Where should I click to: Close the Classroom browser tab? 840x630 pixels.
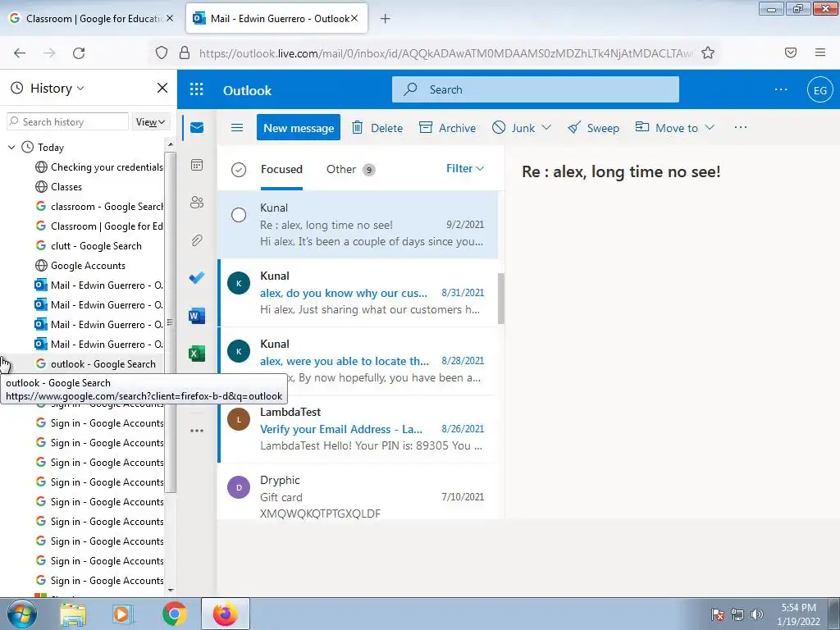[x=170, y=18]
